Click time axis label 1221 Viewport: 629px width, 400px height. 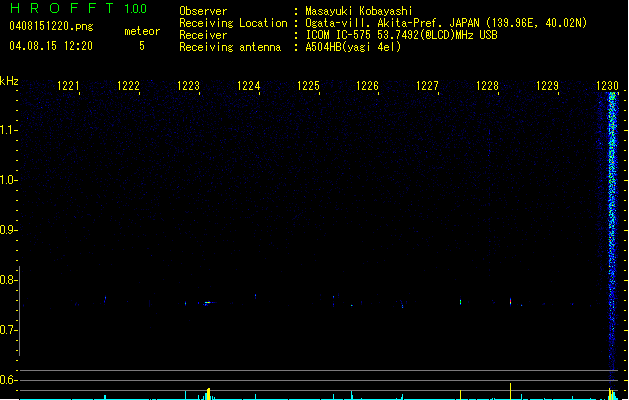[69, 86]
